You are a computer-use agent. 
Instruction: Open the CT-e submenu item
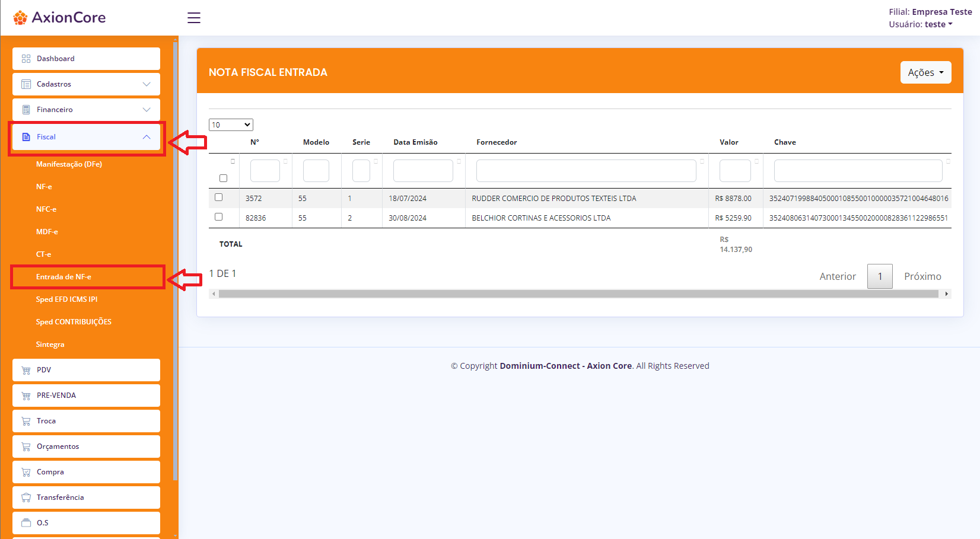(43, 254)
